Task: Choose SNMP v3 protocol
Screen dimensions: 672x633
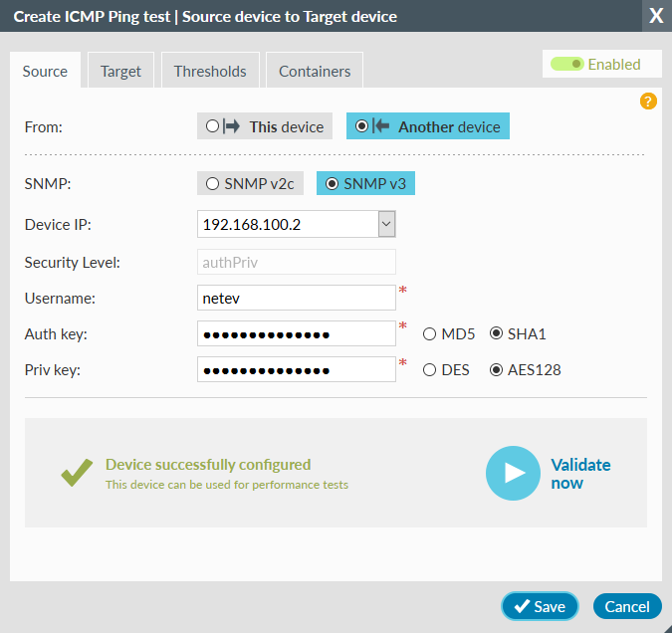Action: tap(366, 183)
